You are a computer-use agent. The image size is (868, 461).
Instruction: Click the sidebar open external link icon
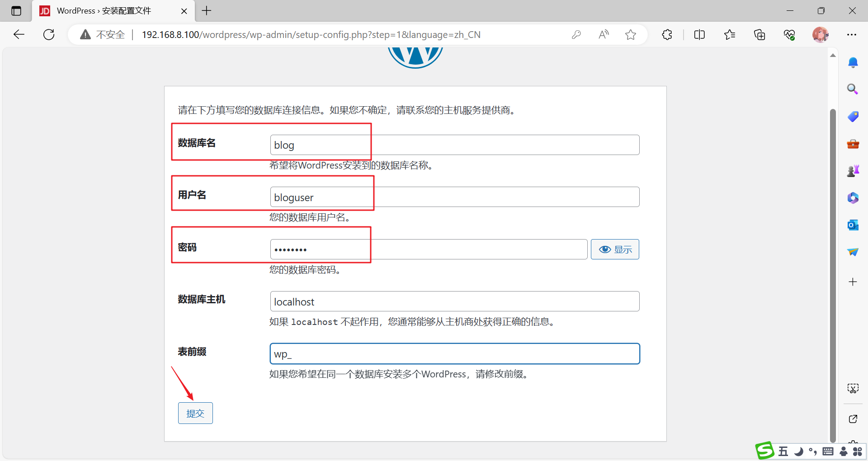point(853,419)
